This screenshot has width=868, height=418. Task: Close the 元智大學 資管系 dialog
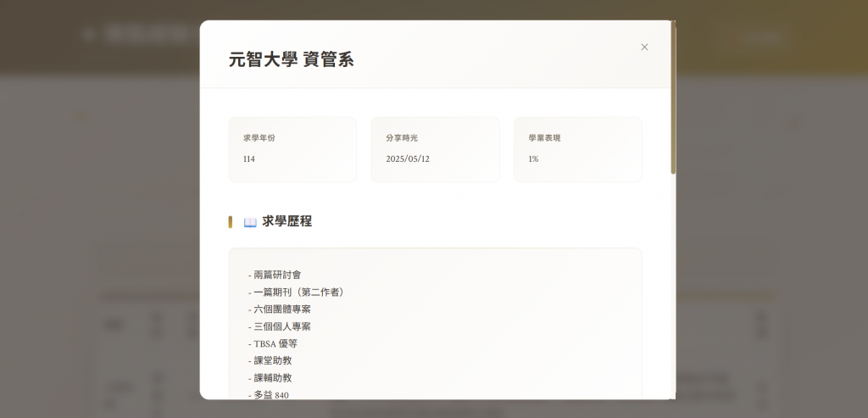tap(644, 47)
